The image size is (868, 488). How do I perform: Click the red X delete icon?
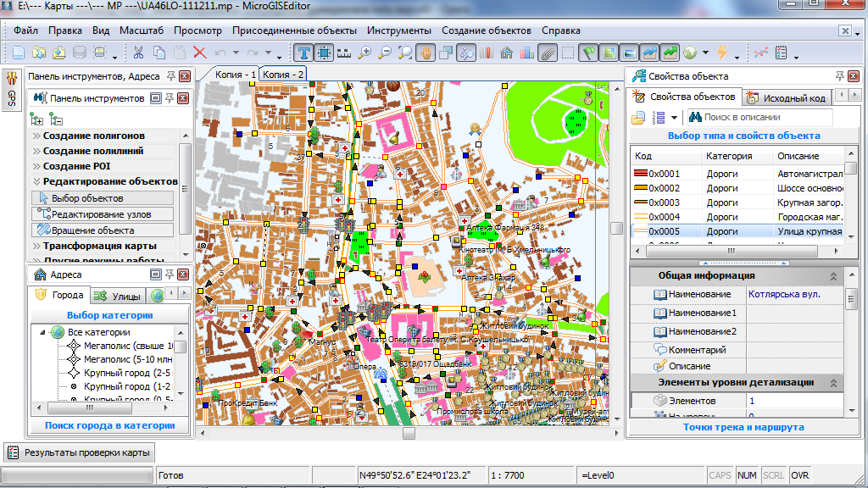[199, 53]
